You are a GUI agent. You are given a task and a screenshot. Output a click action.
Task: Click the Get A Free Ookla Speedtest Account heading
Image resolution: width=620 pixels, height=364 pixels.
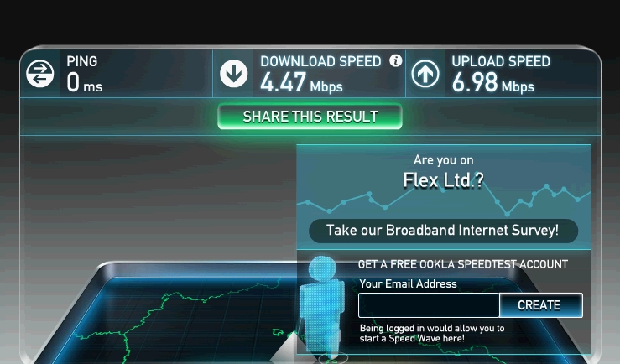[x=462, y=264]
